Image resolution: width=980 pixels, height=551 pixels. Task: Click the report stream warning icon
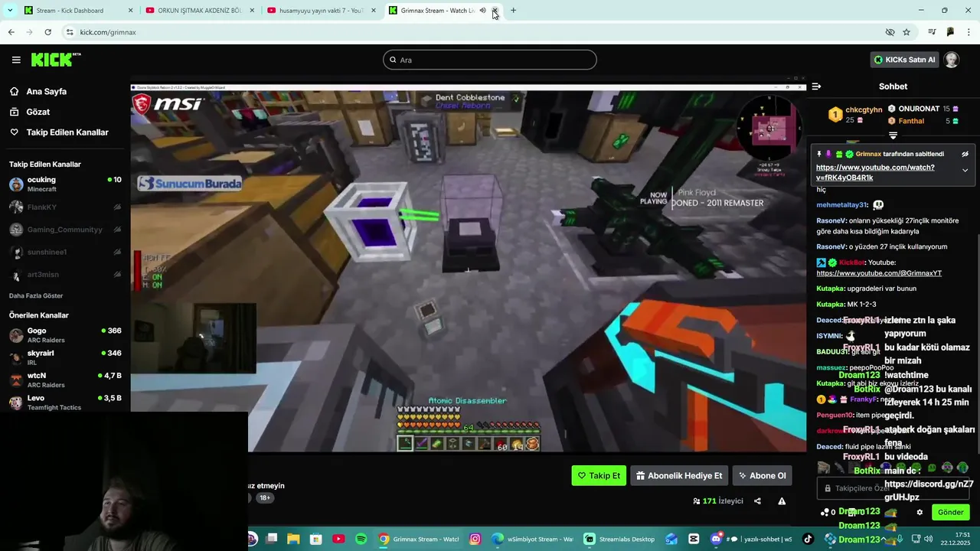[x=782, y=501]
